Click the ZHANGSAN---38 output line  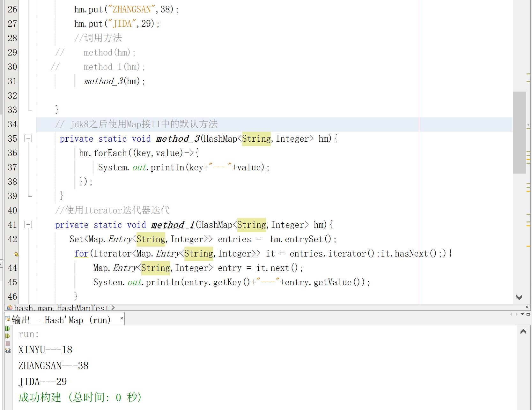[53, 366]
